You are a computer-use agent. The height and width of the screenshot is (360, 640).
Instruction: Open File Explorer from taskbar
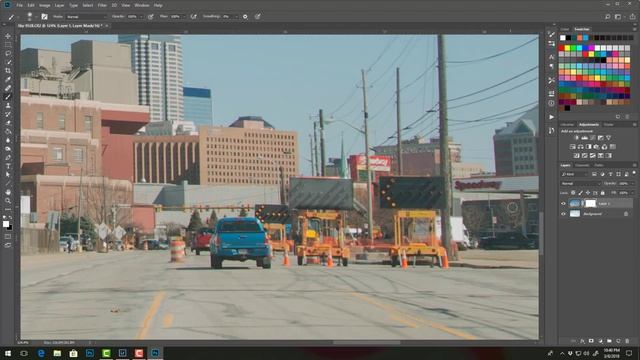pyautogui.click(x=57, y=353)
